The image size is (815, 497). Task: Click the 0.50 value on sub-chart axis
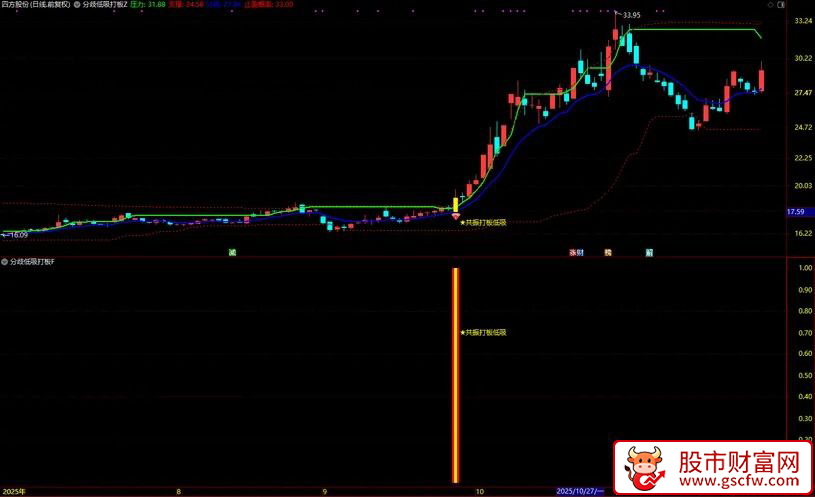point(805,375)
